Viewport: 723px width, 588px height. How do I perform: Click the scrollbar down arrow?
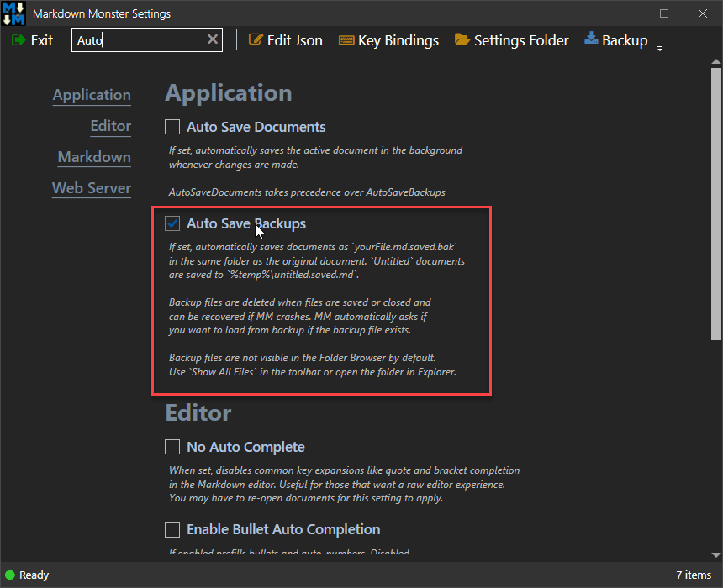(716, 555)
